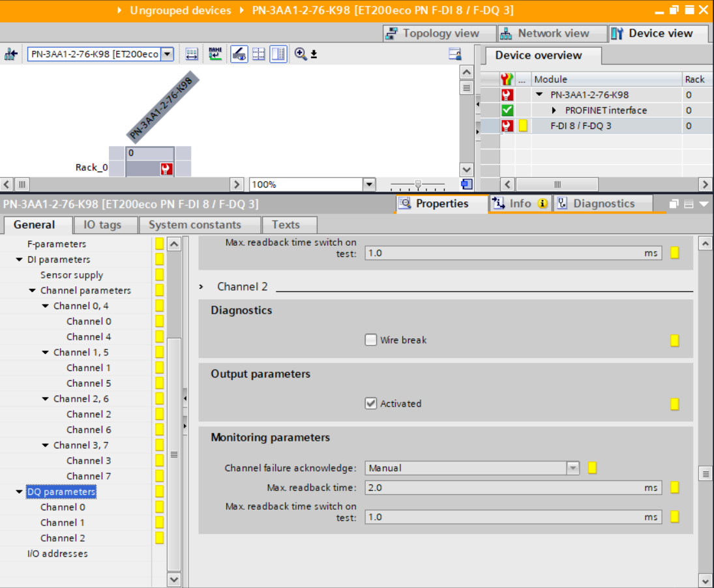Collapse the DI parameters tree node
Viewport: 714px width, 588px height.
coord(20,259)
